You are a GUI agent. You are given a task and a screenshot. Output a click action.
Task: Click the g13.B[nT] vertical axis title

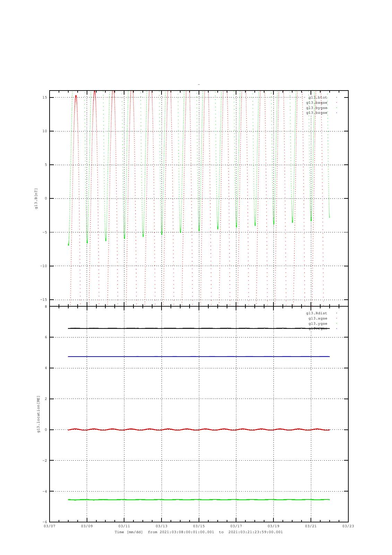[36, 198]
